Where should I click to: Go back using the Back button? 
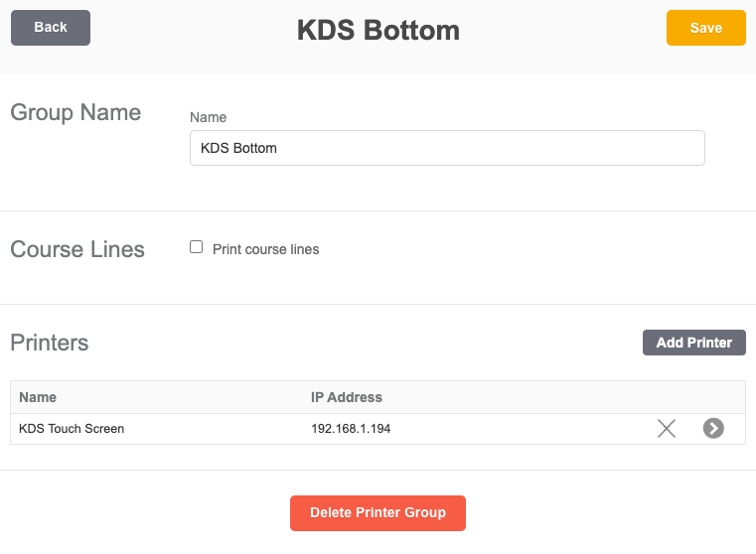point(51,28)
